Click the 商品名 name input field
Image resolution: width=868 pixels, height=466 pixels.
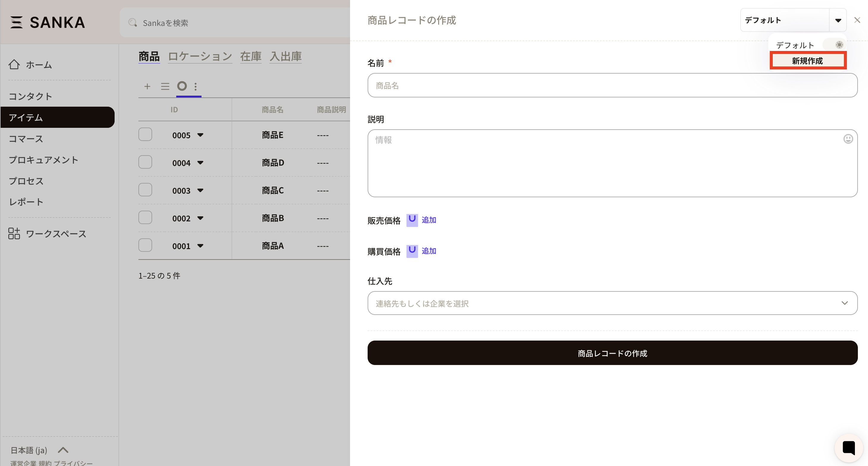(x=612, y=85)
